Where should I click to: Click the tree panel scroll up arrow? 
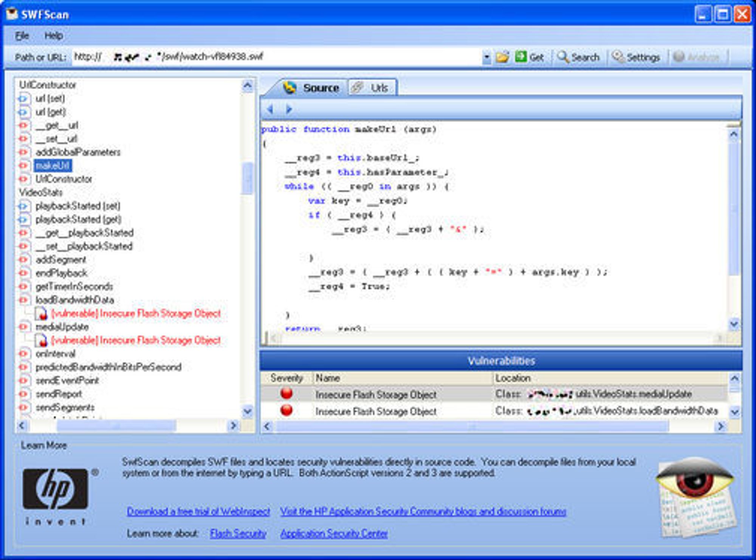[x=248, y=86]
